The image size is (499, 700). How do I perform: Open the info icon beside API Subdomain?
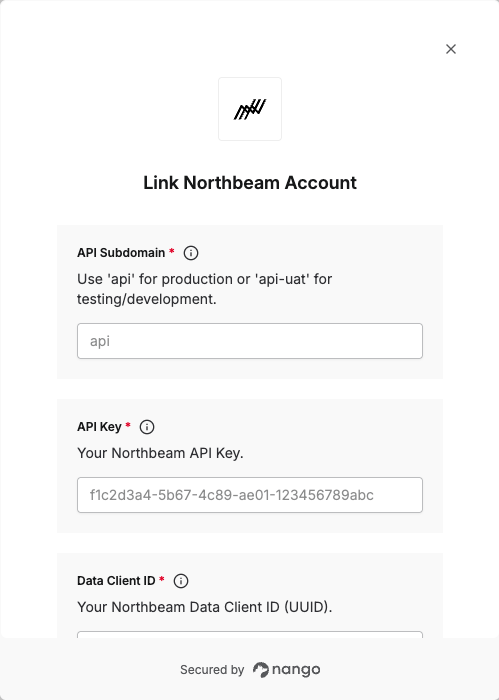(x=191, y=253)
